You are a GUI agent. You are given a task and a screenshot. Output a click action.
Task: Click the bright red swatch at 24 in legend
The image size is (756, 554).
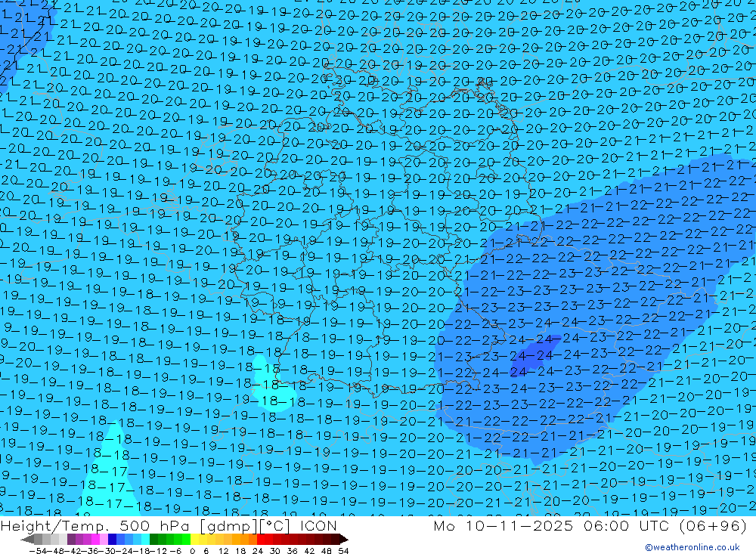[261, 540]
